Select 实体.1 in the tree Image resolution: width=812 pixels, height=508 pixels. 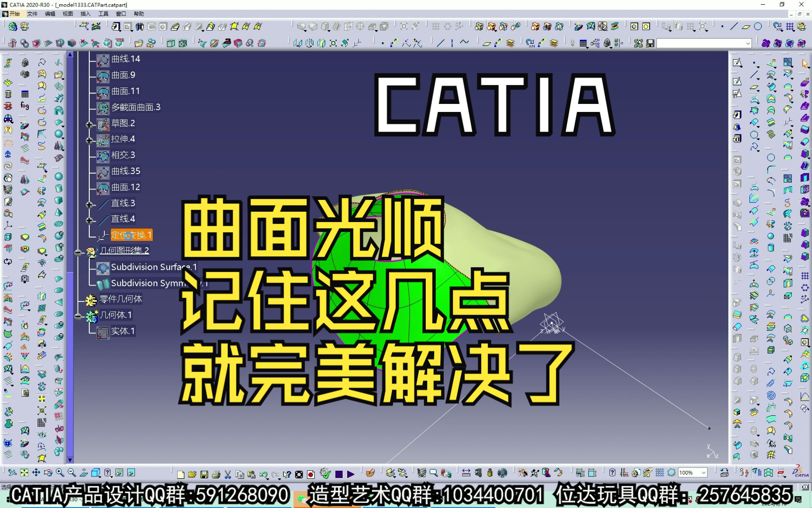pos(123,331)
